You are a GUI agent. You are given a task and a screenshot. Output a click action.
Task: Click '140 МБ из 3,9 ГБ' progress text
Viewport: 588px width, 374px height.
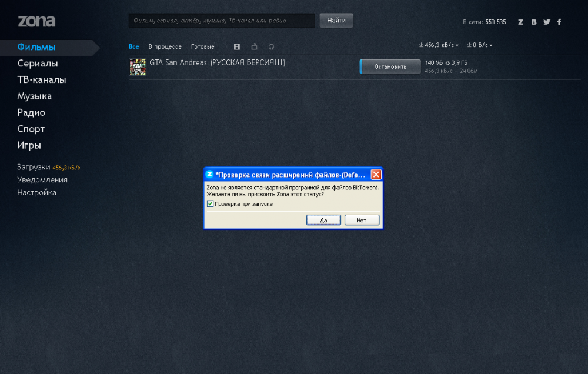[x=446, y=63]
